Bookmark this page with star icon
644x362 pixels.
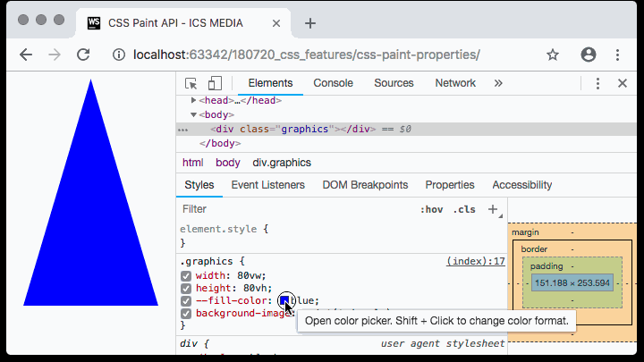pos(553,55)
